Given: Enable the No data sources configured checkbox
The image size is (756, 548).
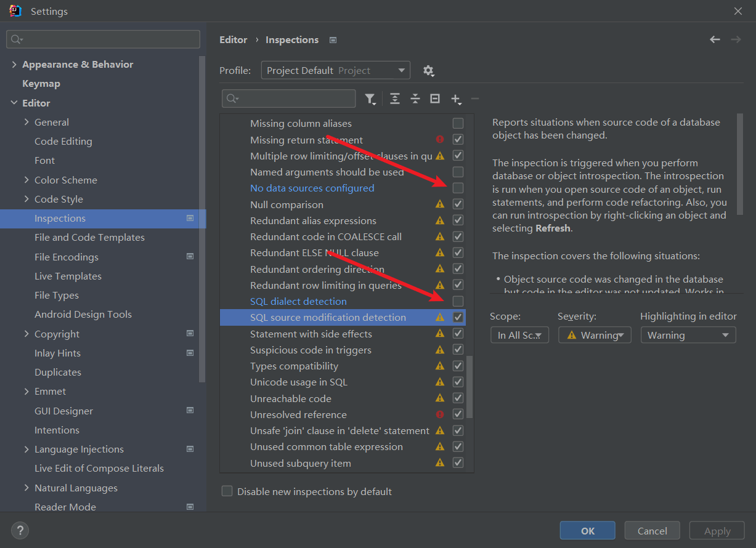Looking at the screenshot, I should 458,188.
